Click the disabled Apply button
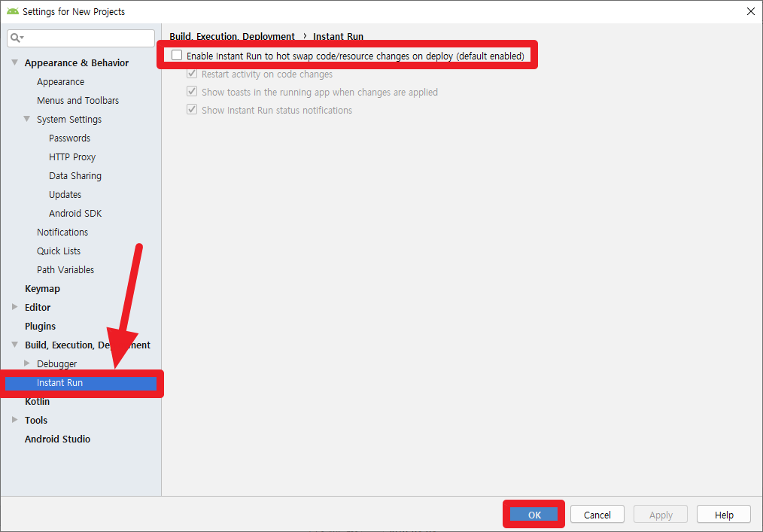Image resolution: width=763 pixels, height=532 pixels. click(x=661, y=515)
